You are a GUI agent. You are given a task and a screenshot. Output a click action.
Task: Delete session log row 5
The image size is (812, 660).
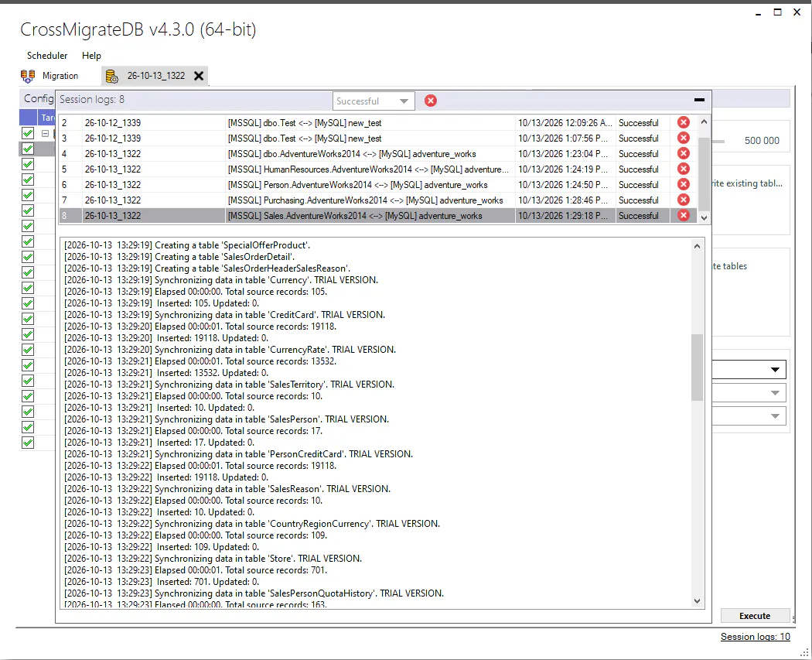[x=683, y=169]
